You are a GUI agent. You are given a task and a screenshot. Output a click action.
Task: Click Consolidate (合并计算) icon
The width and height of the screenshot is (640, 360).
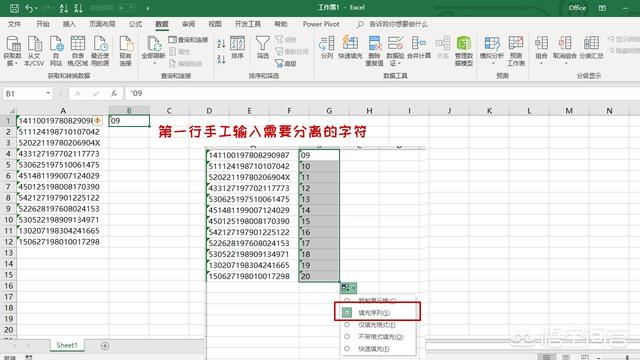click(x=419, y=48)
